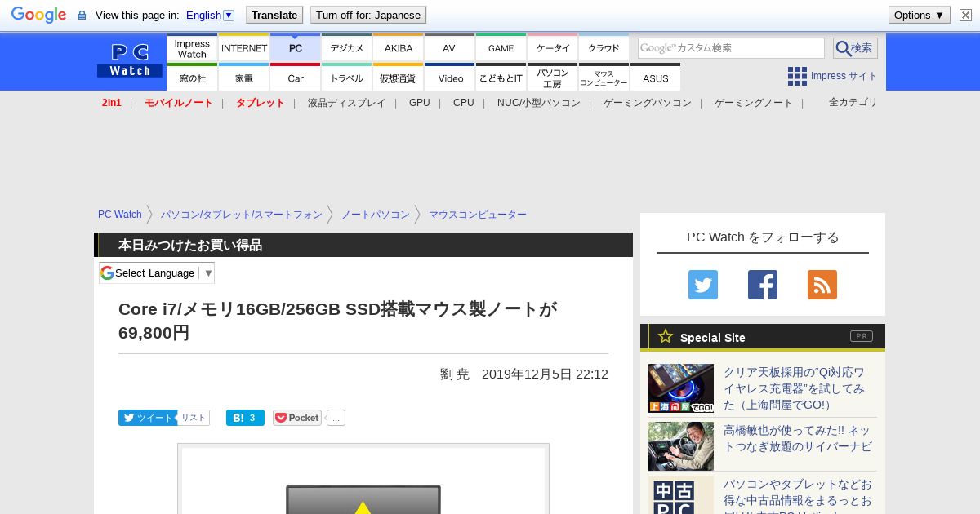Open the English language dropdown arrow
Image resolution: width=980 pixels, height=514 pixels.
229,15
